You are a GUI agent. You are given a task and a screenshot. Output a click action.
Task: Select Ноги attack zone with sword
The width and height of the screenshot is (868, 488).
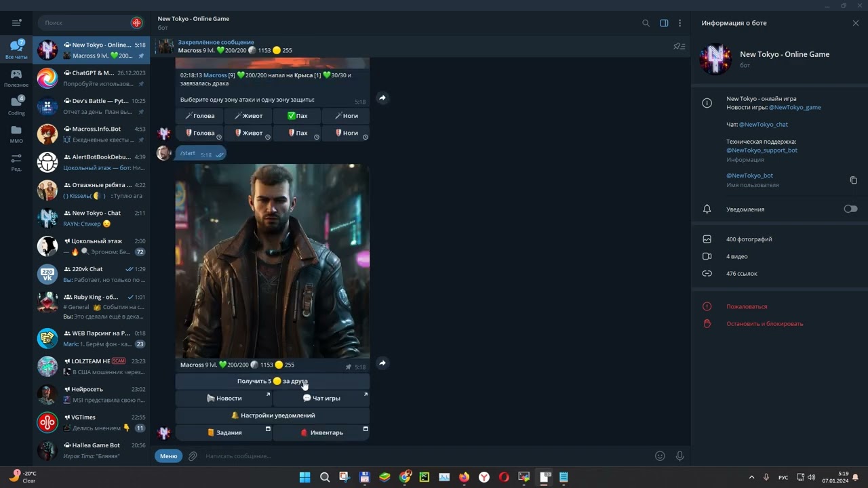(346, 116)
